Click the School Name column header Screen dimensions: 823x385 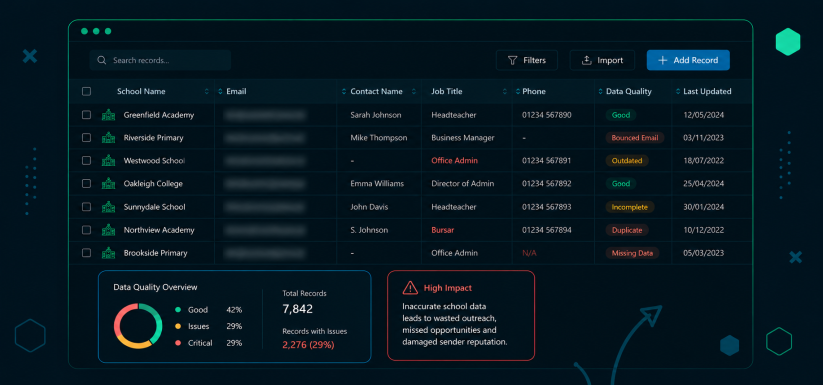click(141, 91)
